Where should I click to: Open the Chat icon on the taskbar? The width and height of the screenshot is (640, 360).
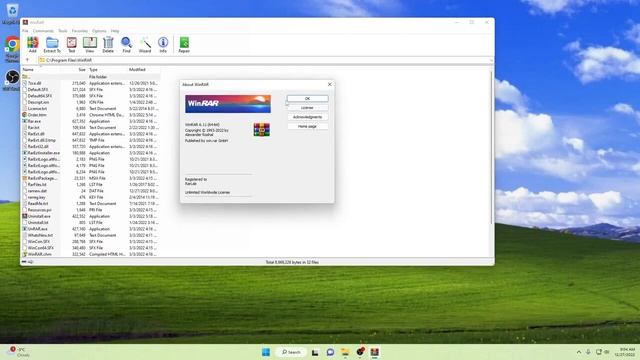click(x=330, y=352)
